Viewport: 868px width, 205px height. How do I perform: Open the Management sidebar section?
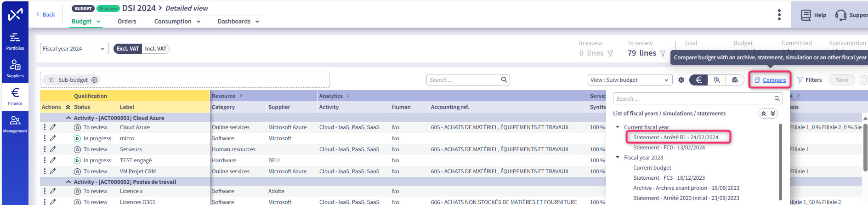(15, 124)
